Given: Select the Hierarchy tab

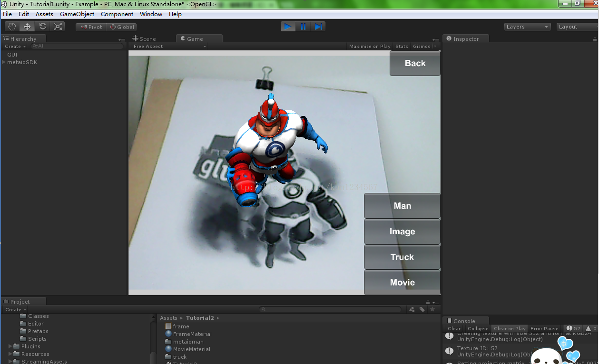Looking at the screenshot, I should pyautogui.click(x=23, y=39).
